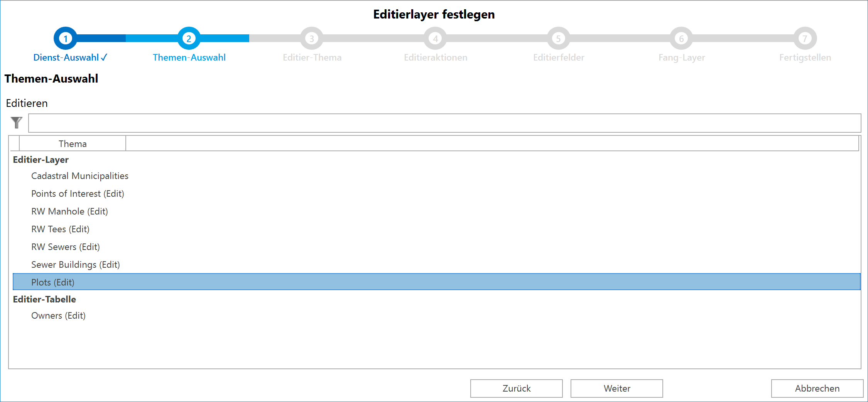Select the RW Sewers (Edit) layer

coord(65,247)
